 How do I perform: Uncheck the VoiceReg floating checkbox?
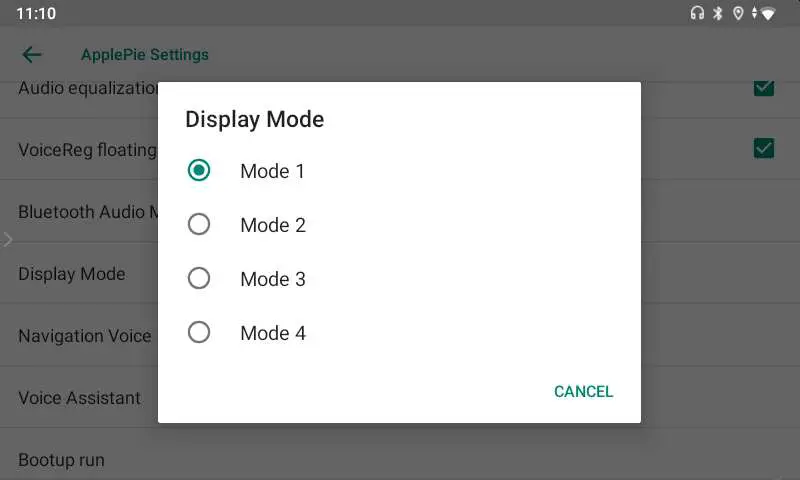pyautogui.click(x=764, y=149)
